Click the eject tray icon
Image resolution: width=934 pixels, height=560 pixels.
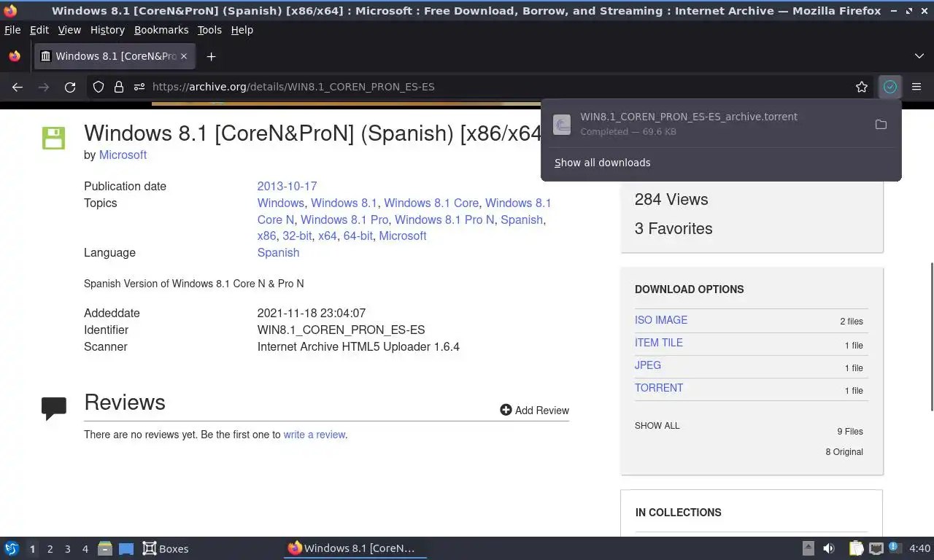pyautogui.click(x=808, y=548)
